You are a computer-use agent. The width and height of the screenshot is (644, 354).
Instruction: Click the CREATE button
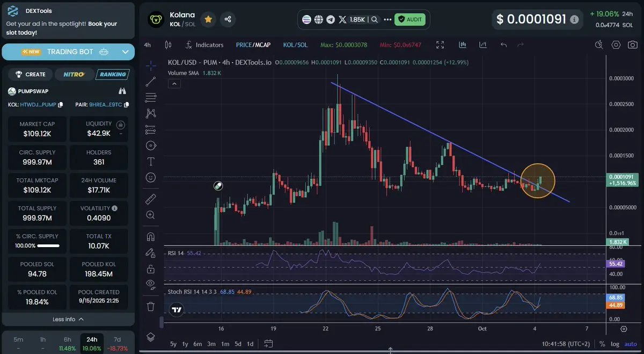click(31, 74)
